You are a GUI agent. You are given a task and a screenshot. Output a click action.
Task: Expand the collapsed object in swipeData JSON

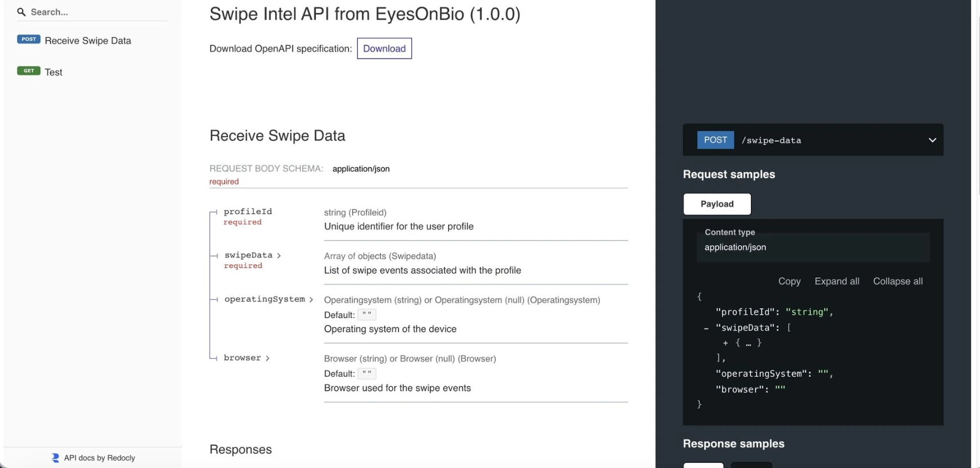coord(726,343)
